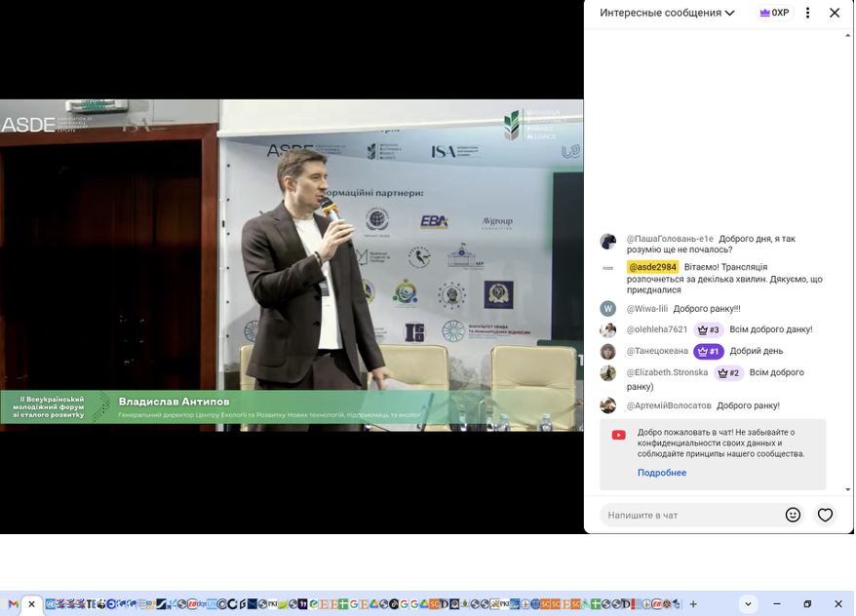The image size is (856, 616).
Task: Click the heart reaction icon
Action: 825,515
